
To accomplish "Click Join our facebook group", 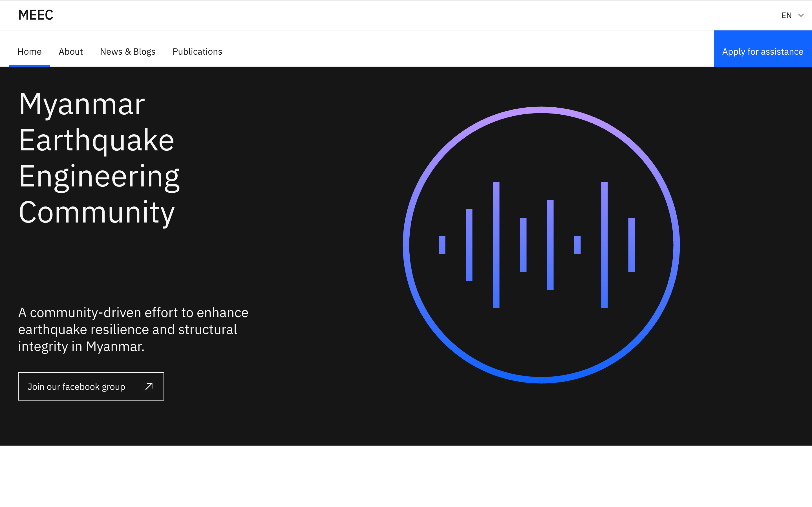I will (76, 386).
